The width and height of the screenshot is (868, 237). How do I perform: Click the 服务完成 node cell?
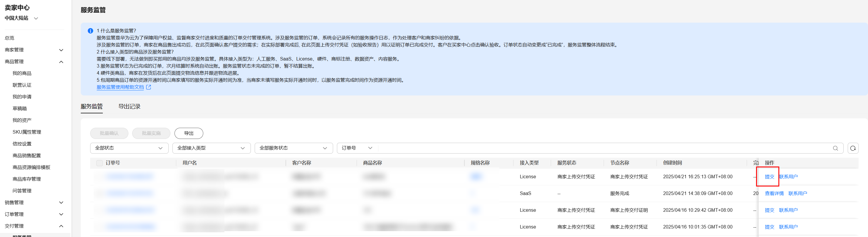(620, 194)
